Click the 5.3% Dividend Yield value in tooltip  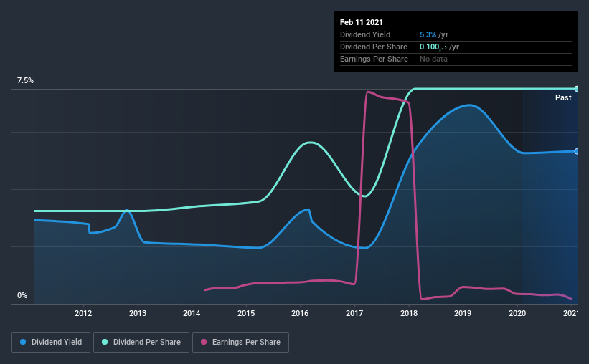tap(428, 34)
